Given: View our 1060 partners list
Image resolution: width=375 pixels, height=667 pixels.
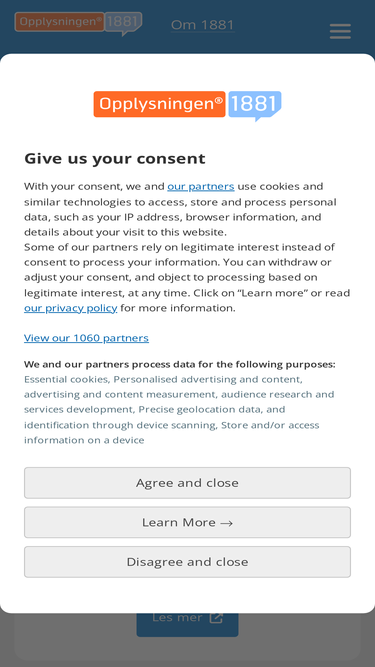Looking at the screenshot, I should tap(86, 338).
